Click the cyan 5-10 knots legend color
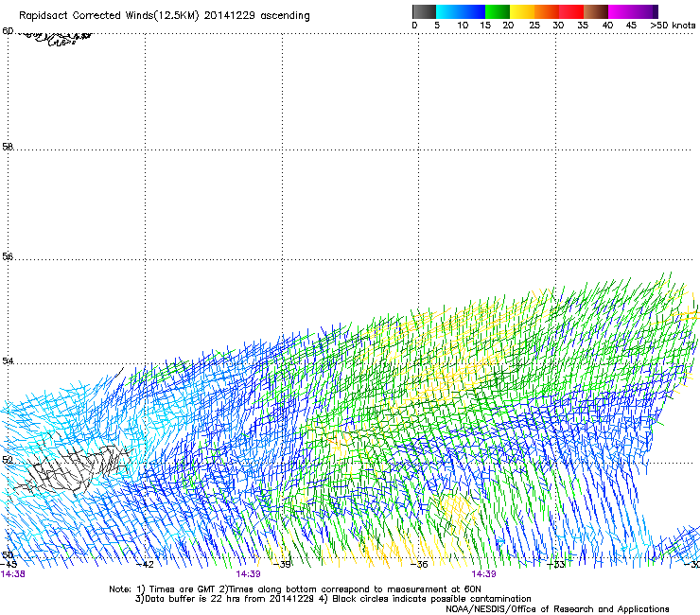The height and width of the screenshot is (615, 700). click(x=447, y=11)
